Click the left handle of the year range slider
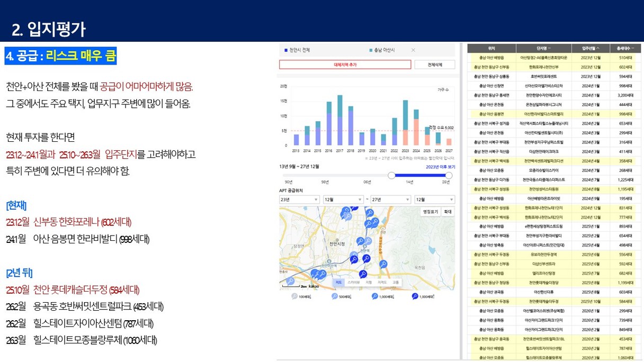Image resolution: width=644 pixels, height=362 pixels. (x=391, y=175)
